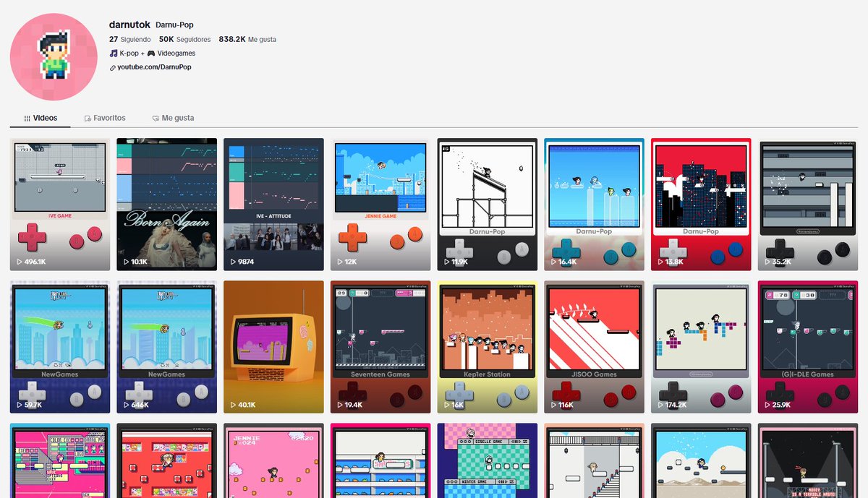
Task: Open the Favoritos tab
Action: 105,118
